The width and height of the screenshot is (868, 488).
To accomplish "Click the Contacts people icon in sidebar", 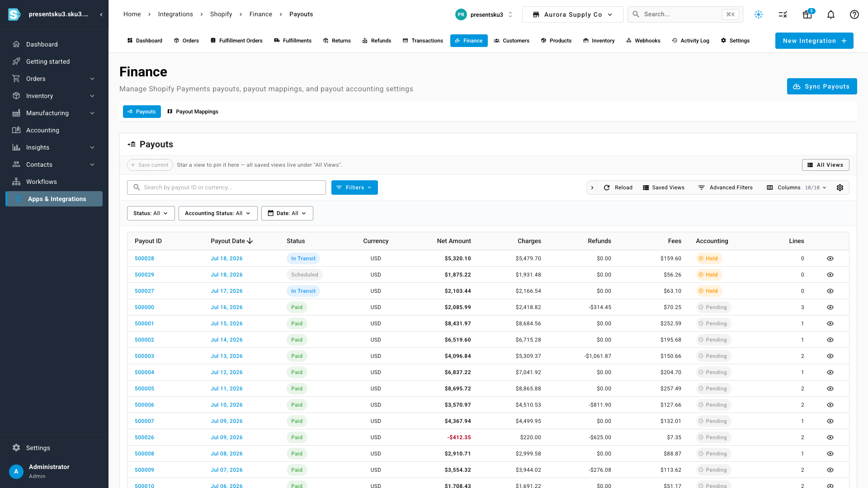I will [x=16, y=164].
